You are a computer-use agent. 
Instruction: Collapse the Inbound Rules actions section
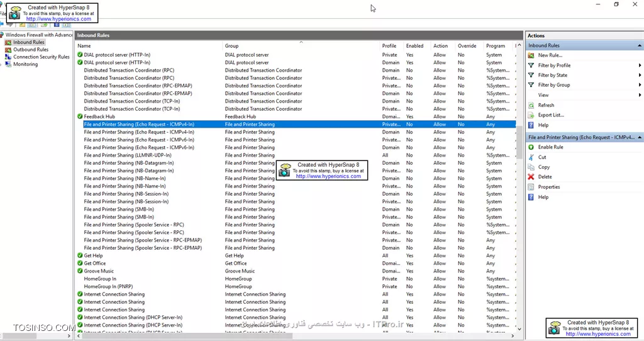coord(640,45)
